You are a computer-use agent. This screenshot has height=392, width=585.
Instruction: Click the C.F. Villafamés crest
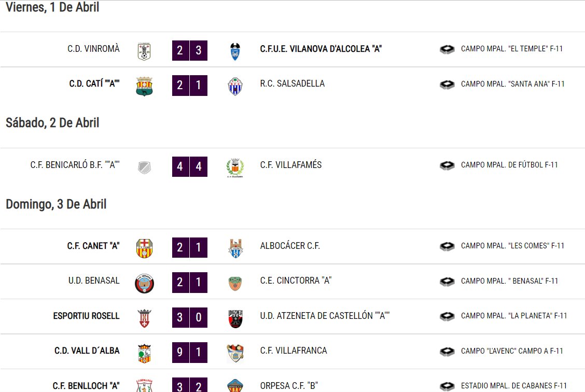tap(235, 168)
